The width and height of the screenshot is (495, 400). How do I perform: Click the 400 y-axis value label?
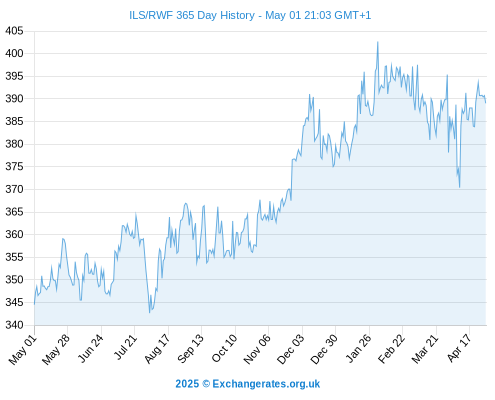pos(14,53)
